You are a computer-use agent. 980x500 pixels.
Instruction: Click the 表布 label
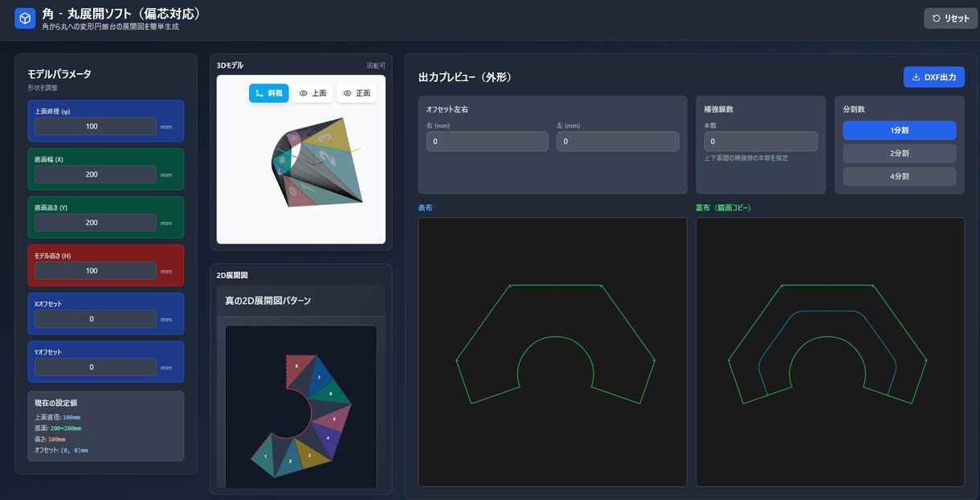click(x=425, y=208)
